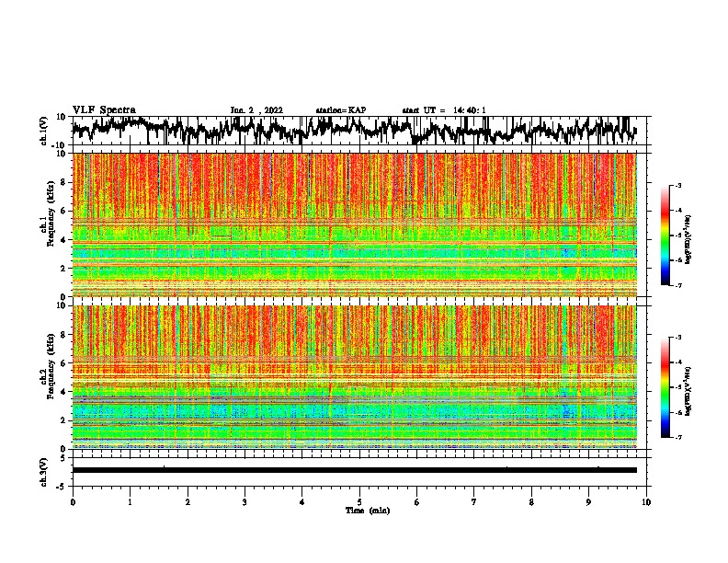Image resolution: width=728 pixels, height=563 pixels.
Task: Click time axis tick label "1"
Action: pyautogui.click(x=130, y=502)
